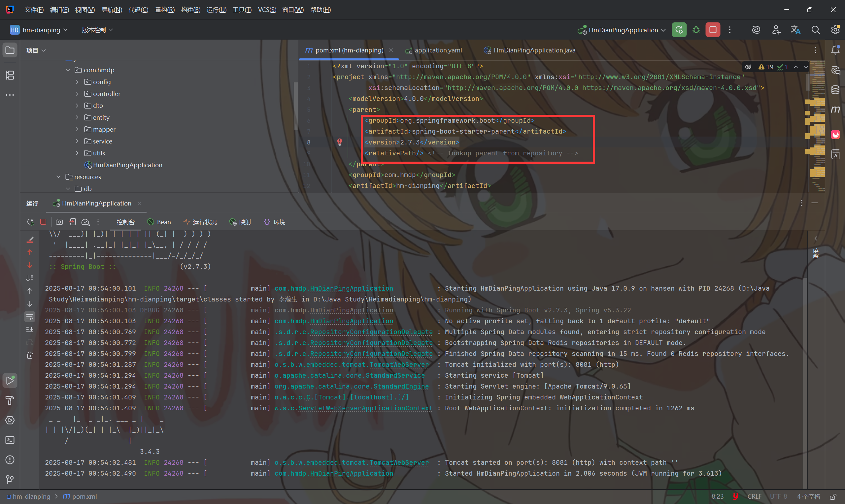Open IDE settings gear icon
Screen dimensions: 845x504
835,30
